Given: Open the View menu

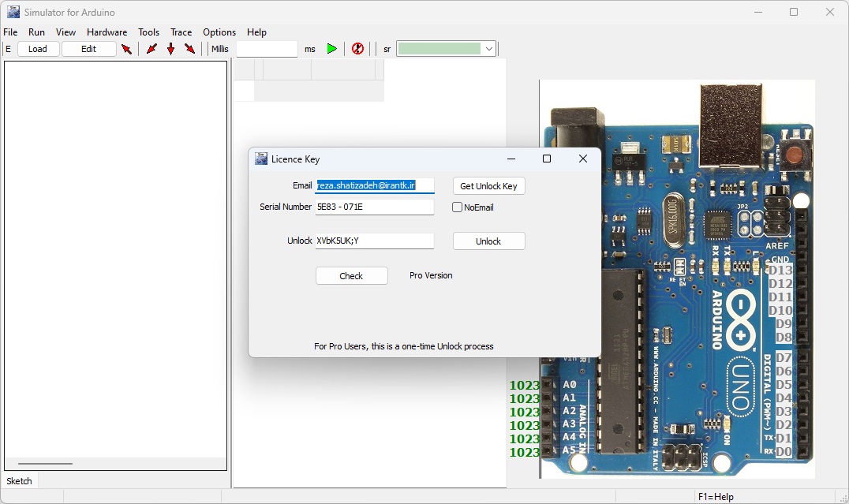Looking at the screenshot, I should click(65, 32).
